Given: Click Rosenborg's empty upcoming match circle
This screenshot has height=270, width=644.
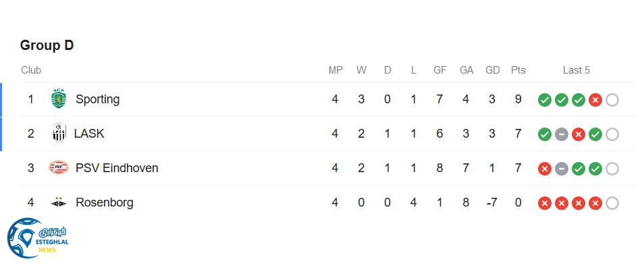Looking at the screenshot, I should (x=612, y=203).
